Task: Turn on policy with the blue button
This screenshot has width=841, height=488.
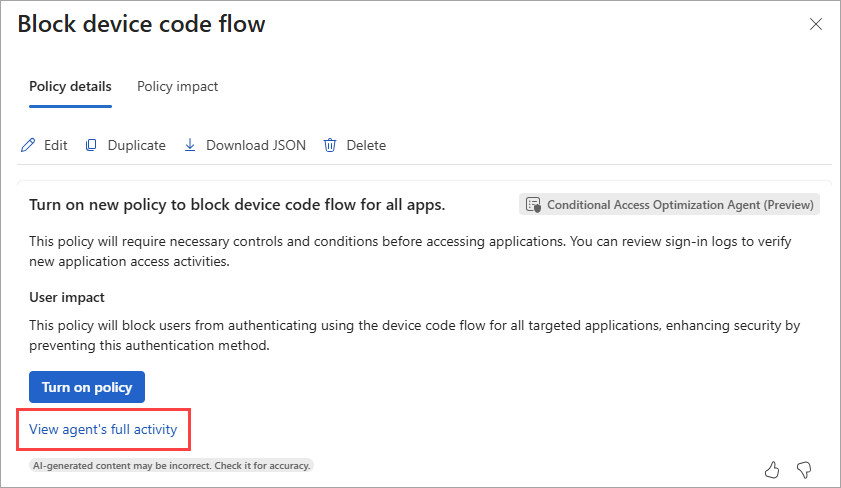Action: (x=87, y=387)
